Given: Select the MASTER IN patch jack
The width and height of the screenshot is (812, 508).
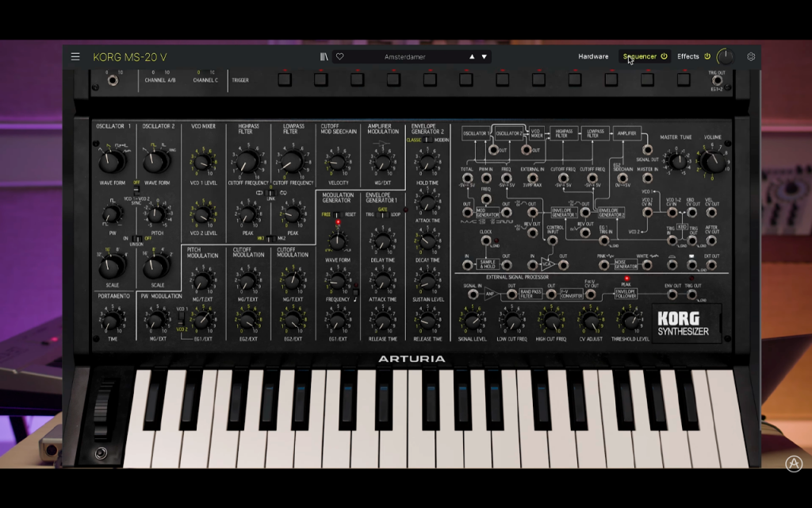Looking at the screenshot, I should point(647,178).
